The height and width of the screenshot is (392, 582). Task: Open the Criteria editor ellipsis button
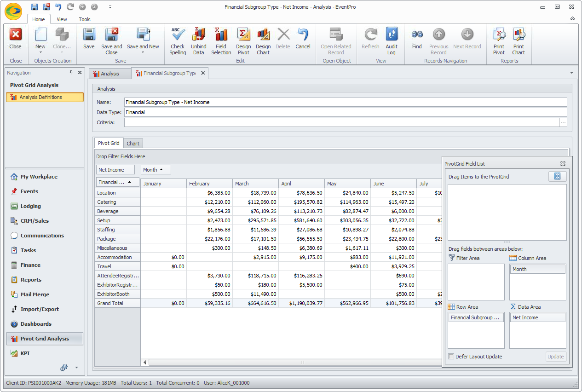point(563,122)
